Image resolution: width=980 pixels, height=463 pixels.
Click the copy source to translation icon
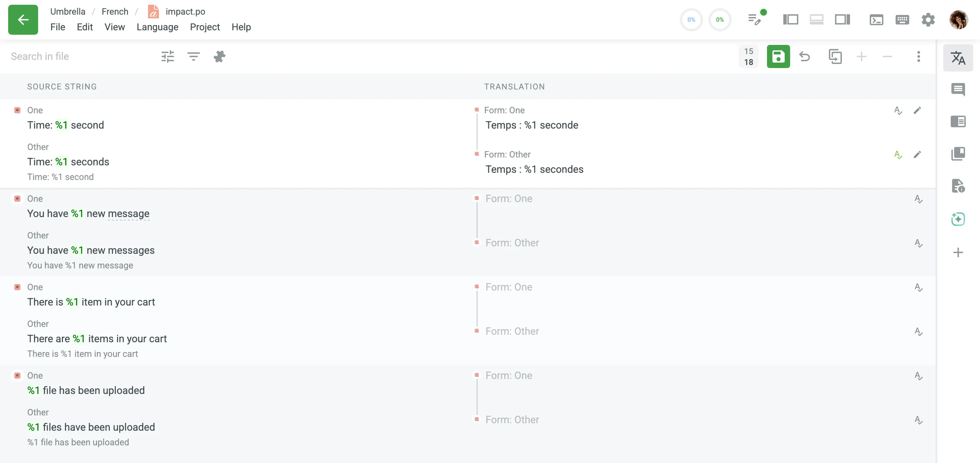(x=835, y=57)
